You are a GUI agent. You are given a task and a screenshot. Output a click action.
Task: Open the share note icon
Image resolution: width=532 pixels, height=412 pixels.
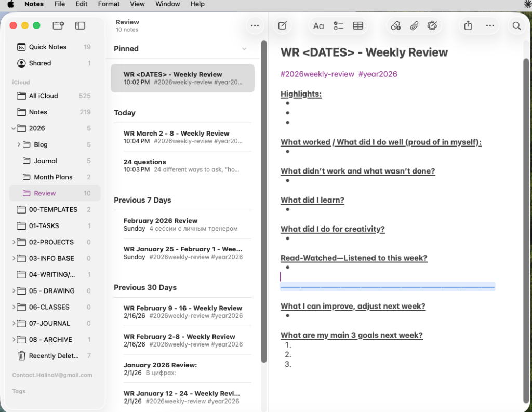click(468, 25)
